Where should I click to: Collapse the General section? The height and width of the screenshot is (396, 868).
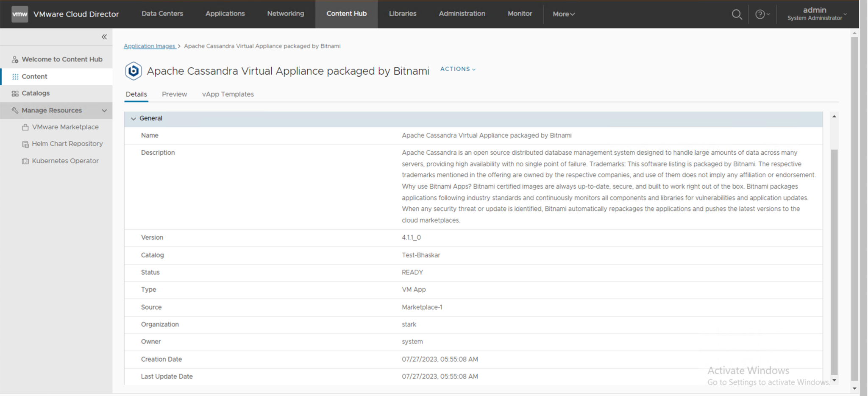click(133, 118)
